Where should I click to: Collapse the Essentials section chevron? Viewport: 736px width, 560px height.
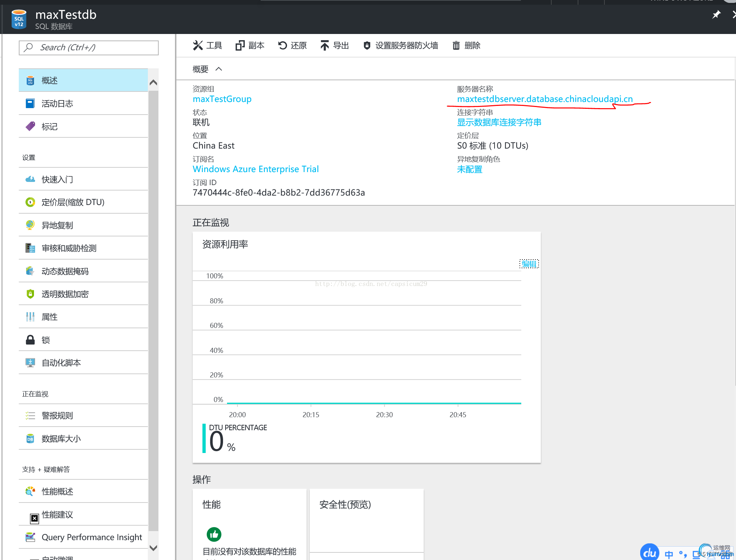click(219, 69)
